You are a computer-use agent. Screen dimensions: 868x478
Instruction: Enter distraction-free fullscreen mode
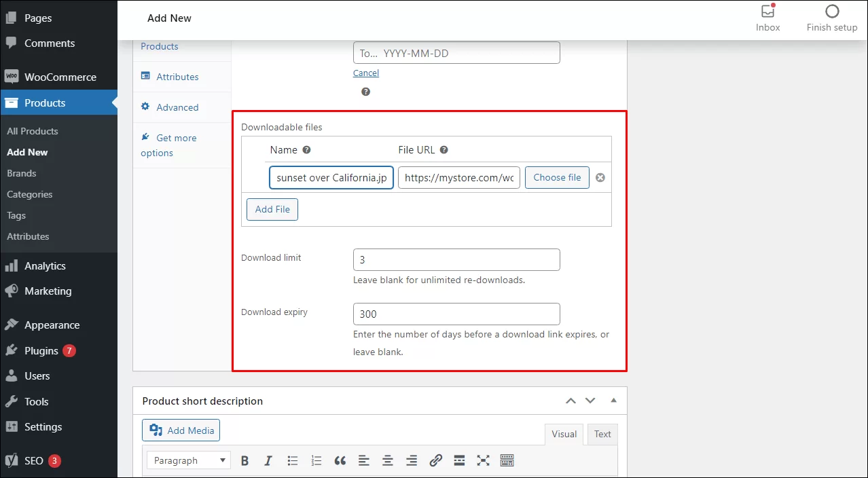[x=483, y=460]
